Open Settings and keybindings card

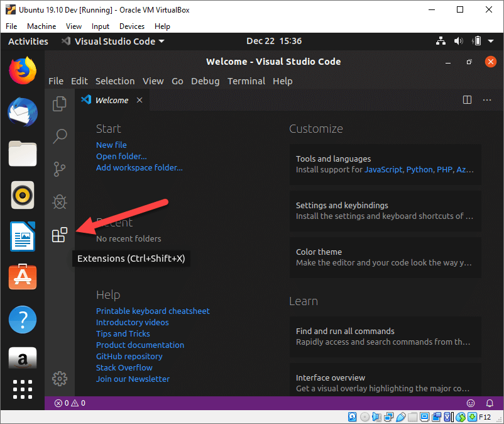(x=385, y=211)
